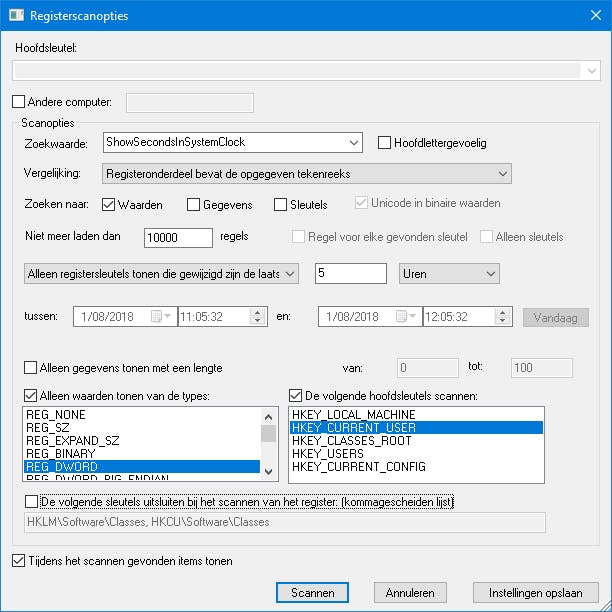
Task: Select HKEY_USERS root key
Action: (416, 454)
